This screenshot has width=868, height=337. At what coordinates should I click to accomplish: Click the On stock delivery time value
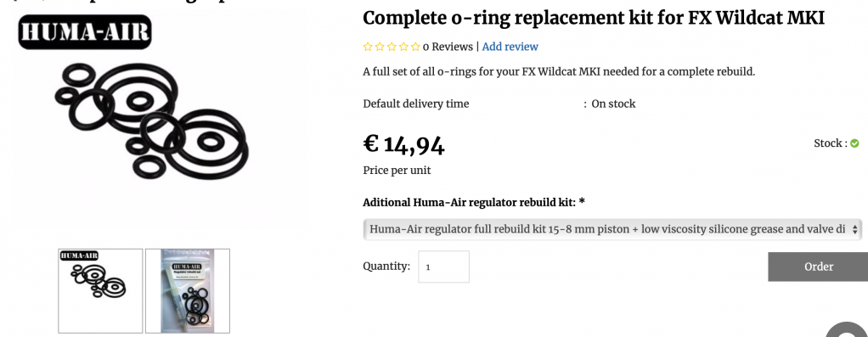point(613,104)
